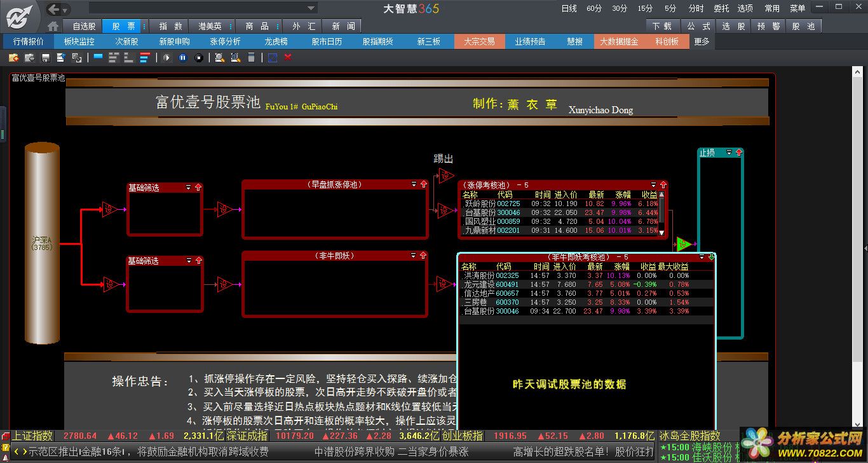The height and width of the screenshot is (463, 868).
Task: Click the 预警 button
Action: tap(768, 26)
